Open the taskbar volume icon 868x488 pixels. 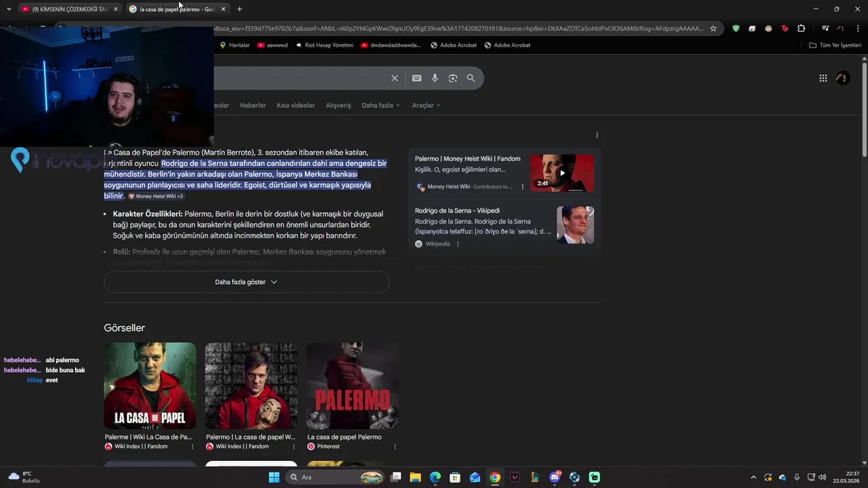point(823,477)
